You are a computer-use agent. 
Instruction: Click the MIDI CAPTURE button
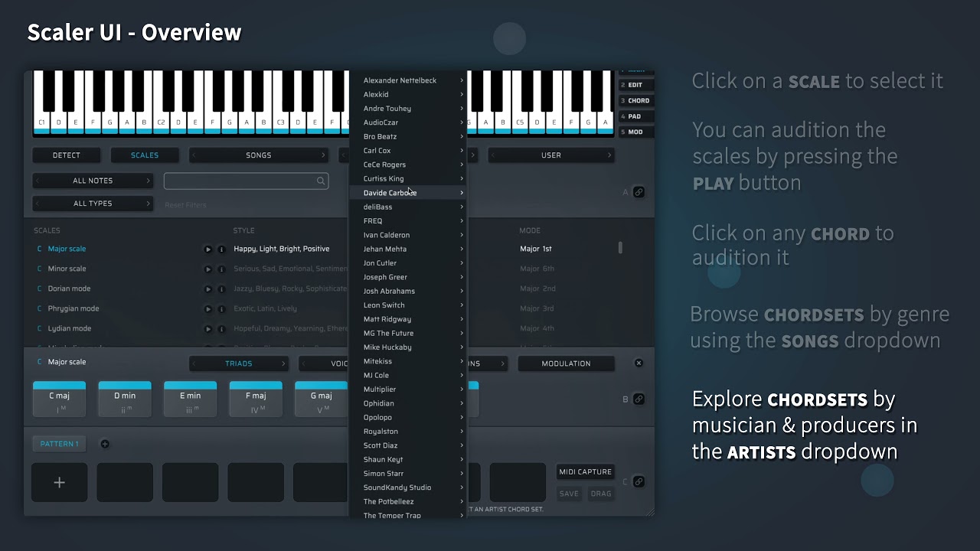586,472
